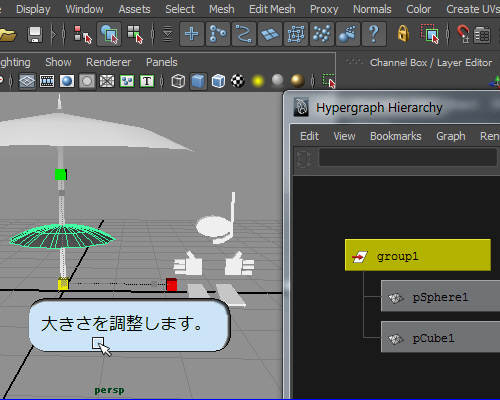Enable snap to curves icon
Screen dimensions: 500x400
point(218,34)
